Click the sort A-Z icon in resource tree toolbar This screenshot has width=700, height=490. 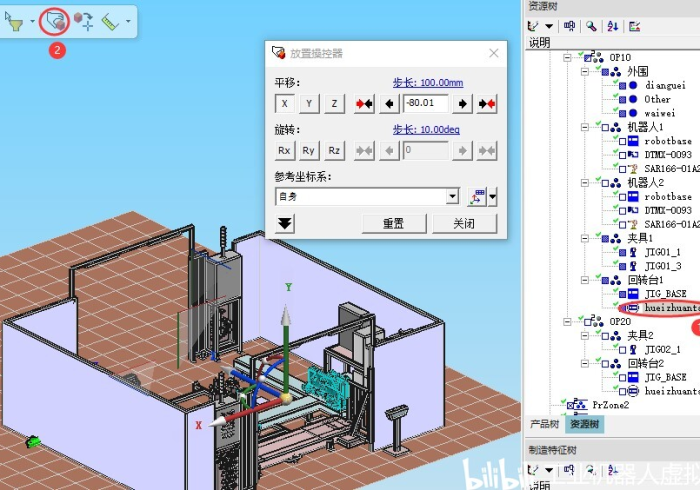click(x=613, y=26)
